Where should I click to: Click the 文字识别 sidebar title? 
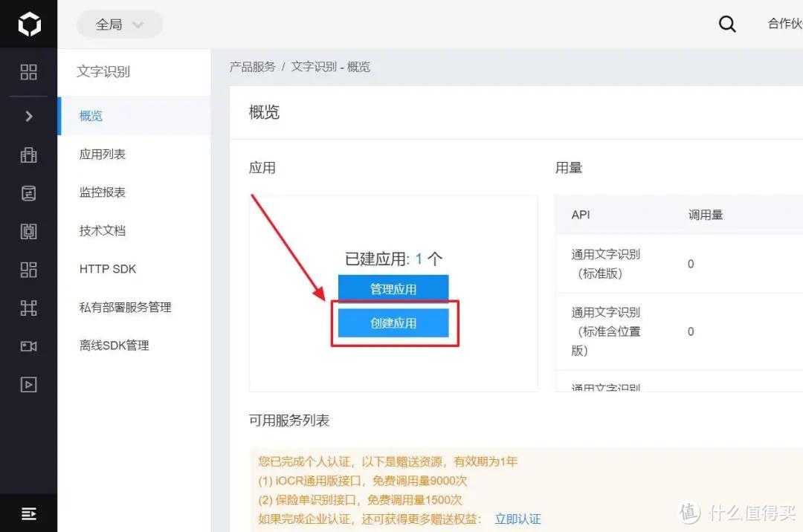tap(103, 71)
